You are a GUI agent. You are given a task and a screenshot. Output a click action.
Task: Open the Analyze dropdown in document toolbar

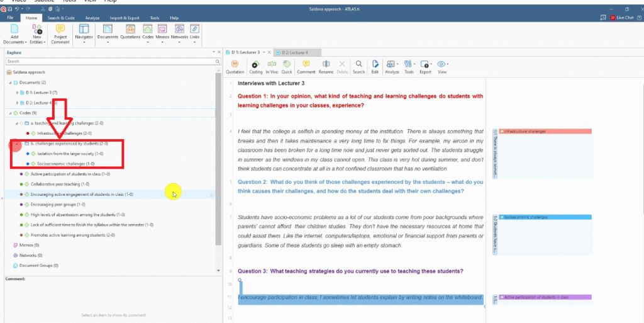[392, 66]
